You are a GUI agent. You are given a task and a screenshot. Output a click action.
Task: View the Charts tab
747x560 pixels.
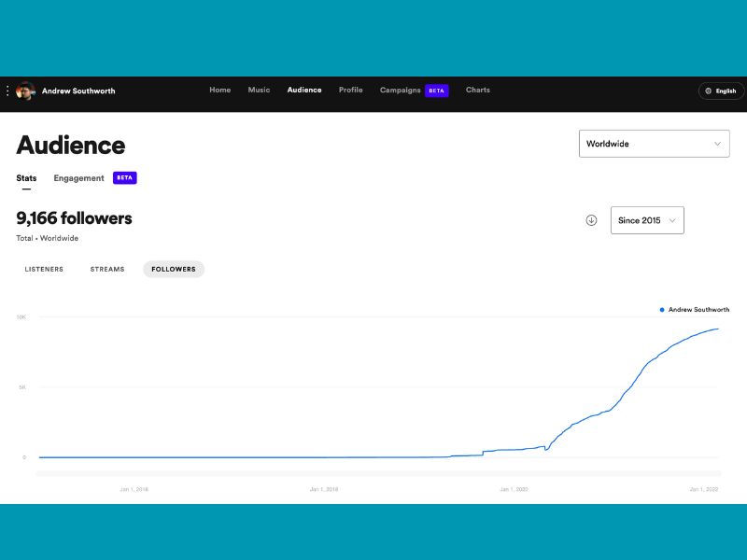(478, 90)
